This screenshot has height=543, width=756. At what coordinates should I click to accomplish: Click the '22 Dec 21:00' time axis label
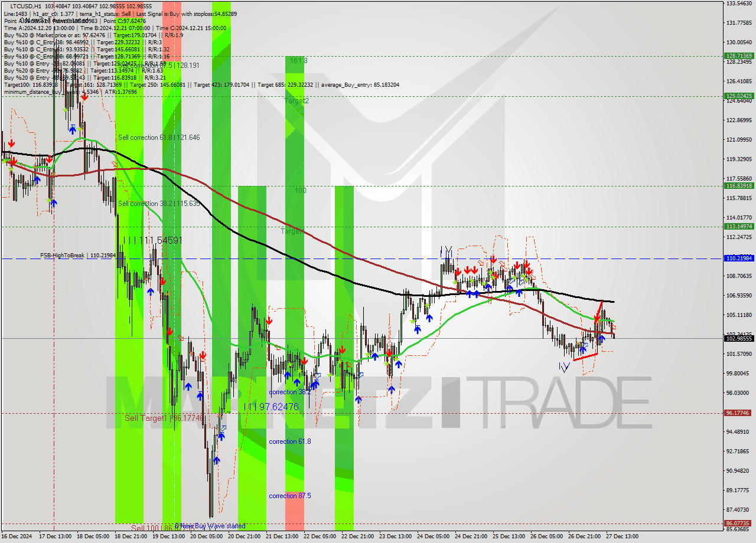pos(357,537)
